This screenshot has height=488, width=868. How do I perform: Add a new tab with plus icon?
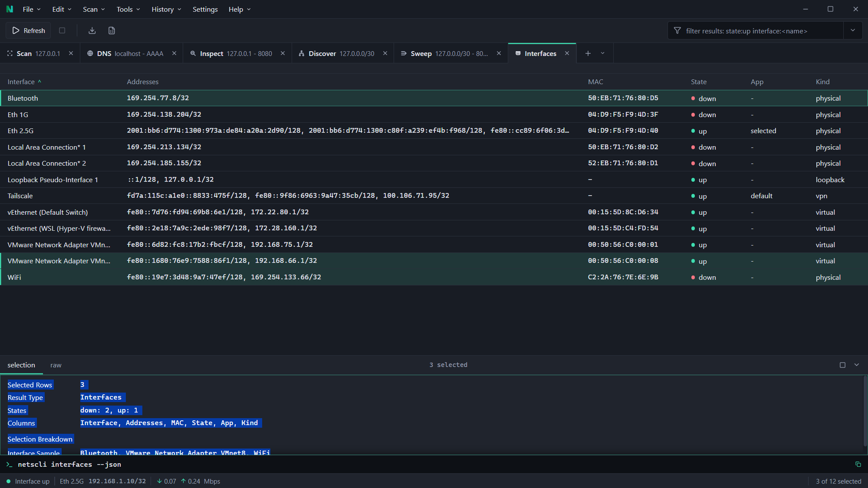click(x=588, y=53)
